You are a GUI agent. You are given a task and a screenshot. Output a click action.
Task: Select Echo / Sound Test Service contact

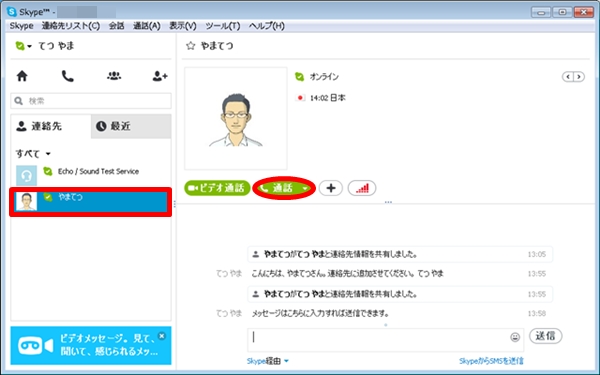click(91, 175)
